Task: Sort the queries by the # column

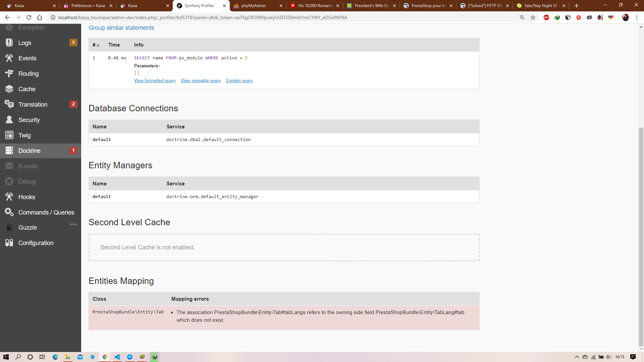Action: coord(96,45)
